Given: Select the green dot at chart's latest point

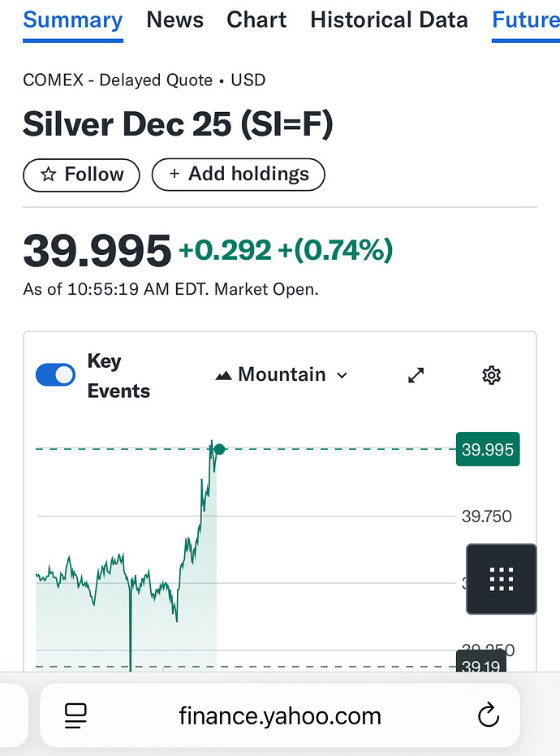Looking at the screenshot, I should tap(219, 449).
